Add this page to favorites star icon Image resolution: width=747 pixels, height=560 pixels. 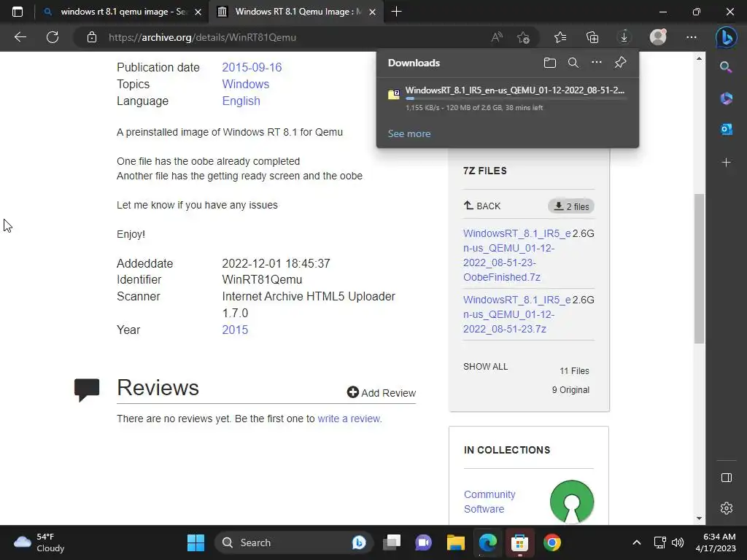(524, 37)
